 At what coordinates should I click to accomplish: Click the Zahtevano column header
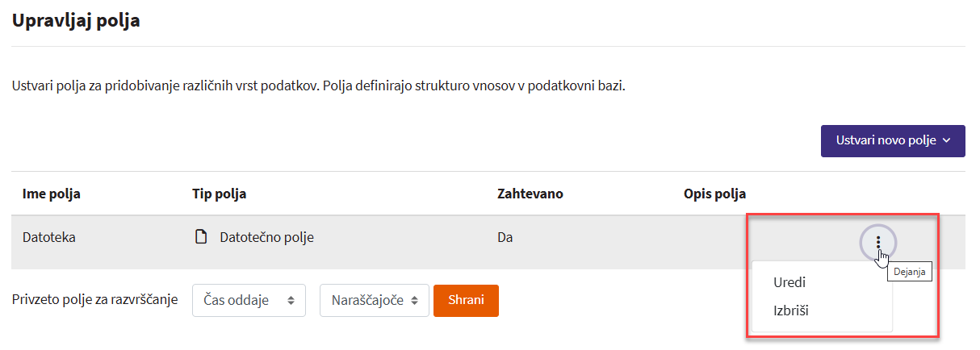tap(530, 194)
